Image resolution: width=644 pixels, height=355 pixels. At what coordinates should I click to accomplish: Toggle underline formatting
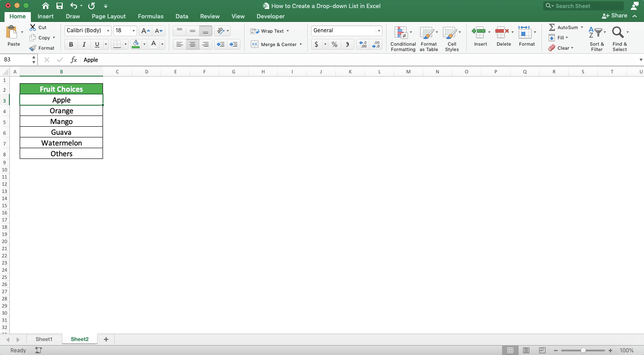point(97,44)
